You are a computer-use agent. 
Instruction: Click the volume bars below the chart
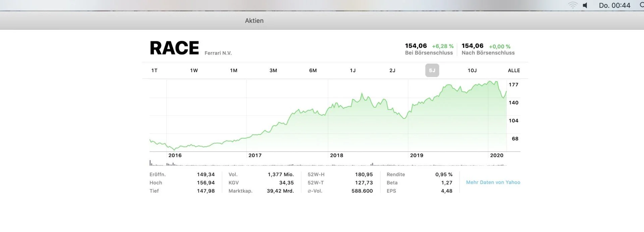tap(328, 164)
